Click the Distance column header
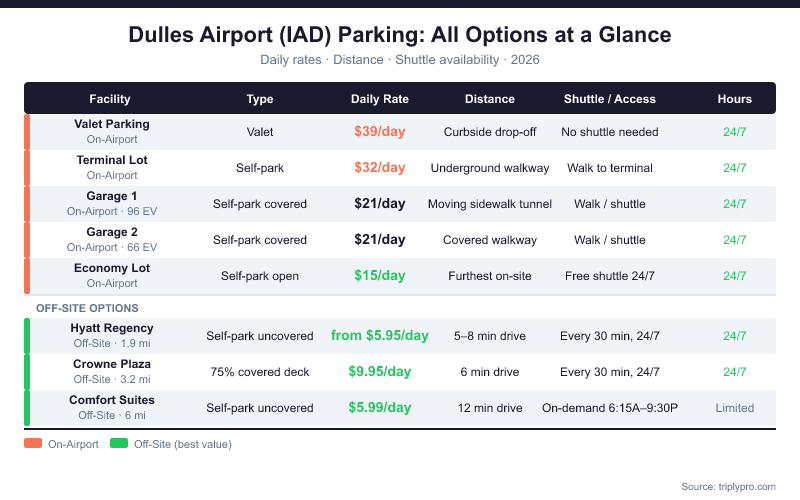Viewport: 800px width, 500px height. 490,99
